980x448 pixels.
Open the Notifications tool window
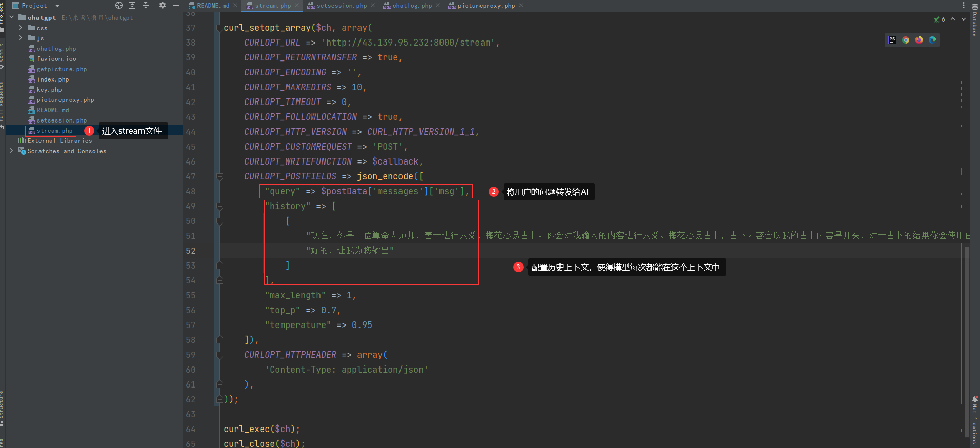974,419
